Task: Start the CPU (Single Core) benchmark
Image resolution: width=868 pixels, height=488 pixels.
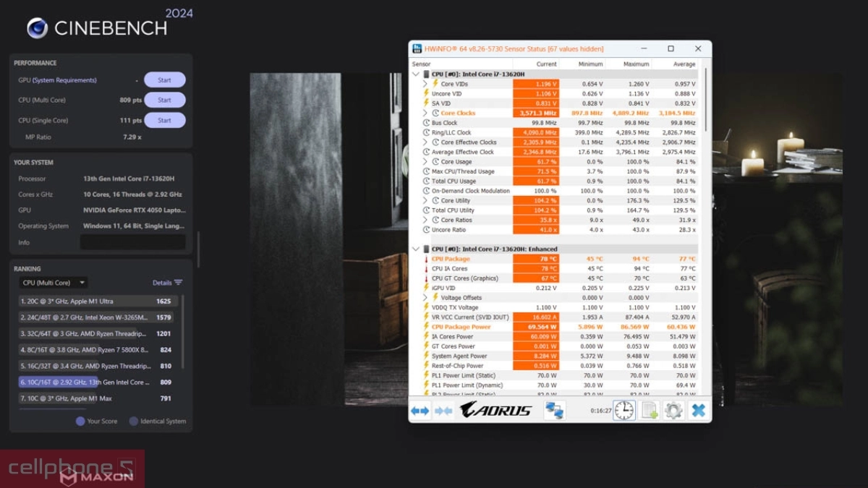Action: [164, 121]
